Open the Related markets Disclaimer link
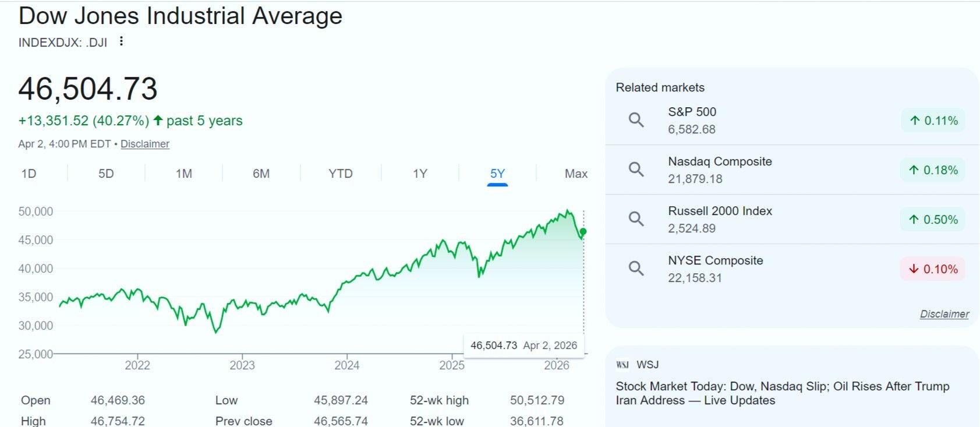 pos(944,314)
